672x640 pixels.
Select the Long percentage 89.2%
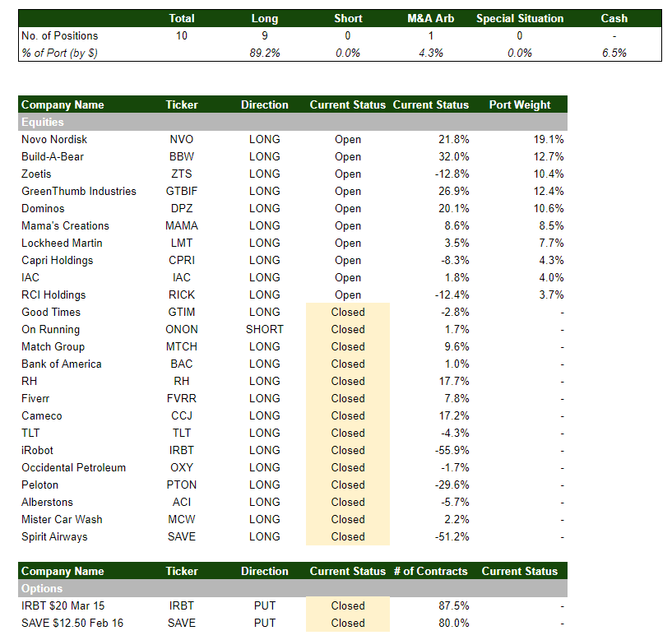[x=264, y=53]
